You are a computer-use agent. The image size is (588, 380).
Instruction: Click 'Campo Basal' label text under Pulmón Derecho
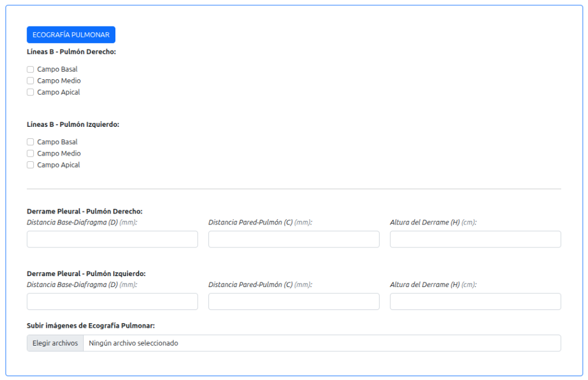click(57, 69)
